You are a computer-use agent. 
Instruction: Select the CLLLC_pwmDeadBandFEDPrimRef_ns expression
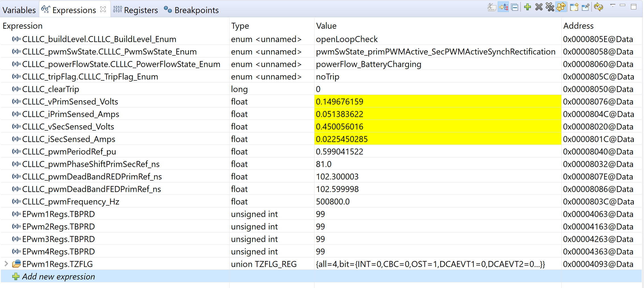[91, 189]
